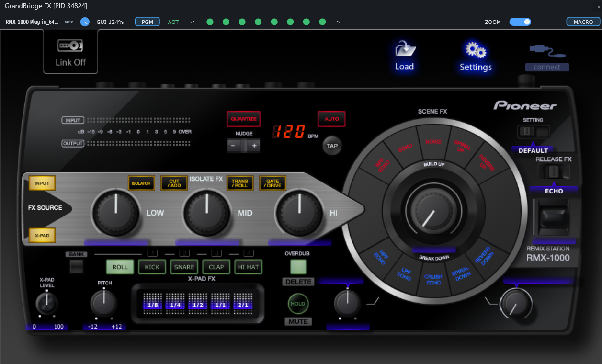Image resolution: width=602 pixels, height=364 pixels.
Task: Select TRANS / ROLL isolate effect
Action: [240, 183]
